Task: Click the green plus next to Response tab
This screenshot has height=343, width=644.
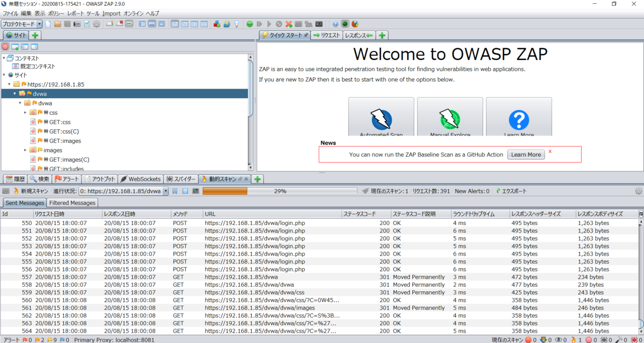Action: click(382, 35)
